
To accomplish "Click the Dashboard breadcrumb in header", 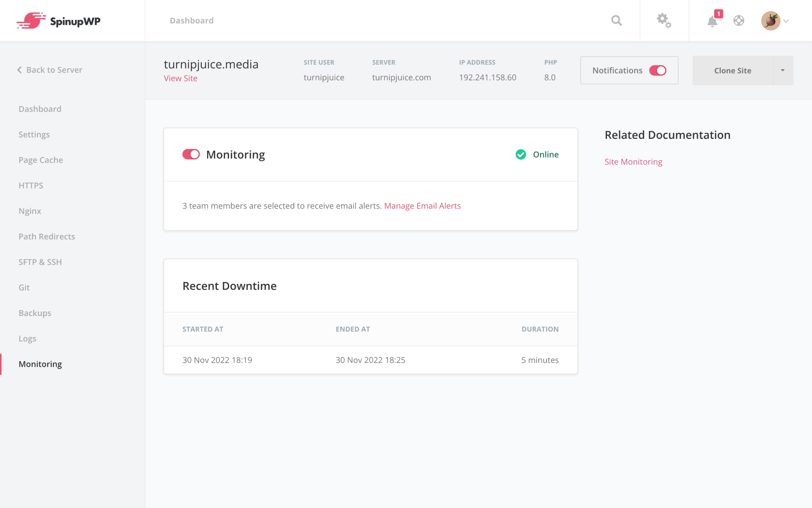I will click(x=191, y=21).
